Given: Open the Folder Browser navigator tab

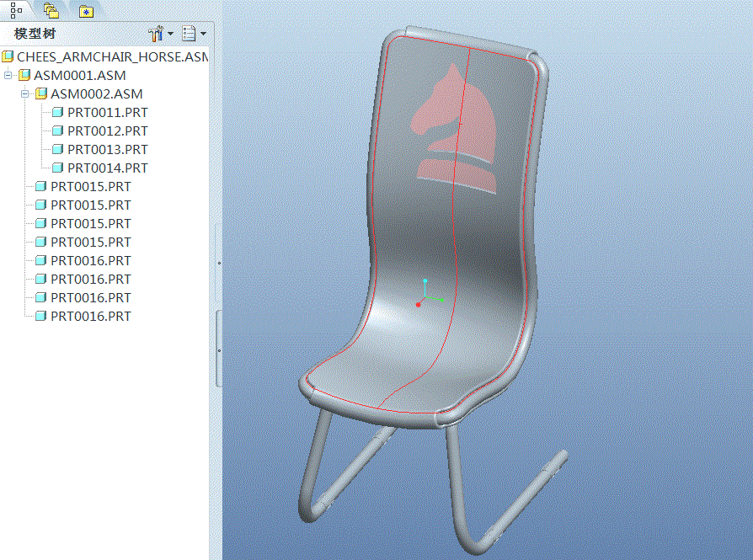Looking at the screenshot, I should 51,11.
